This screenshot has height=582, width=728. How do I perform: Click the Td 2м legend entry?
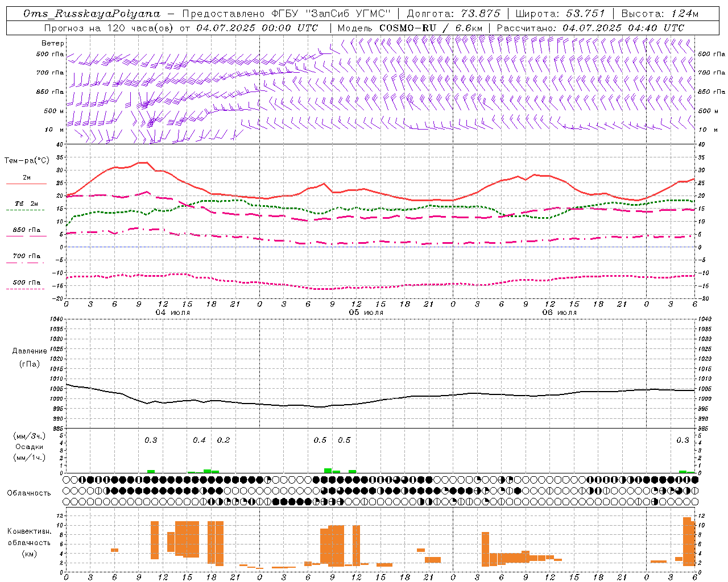coord(27,203)
